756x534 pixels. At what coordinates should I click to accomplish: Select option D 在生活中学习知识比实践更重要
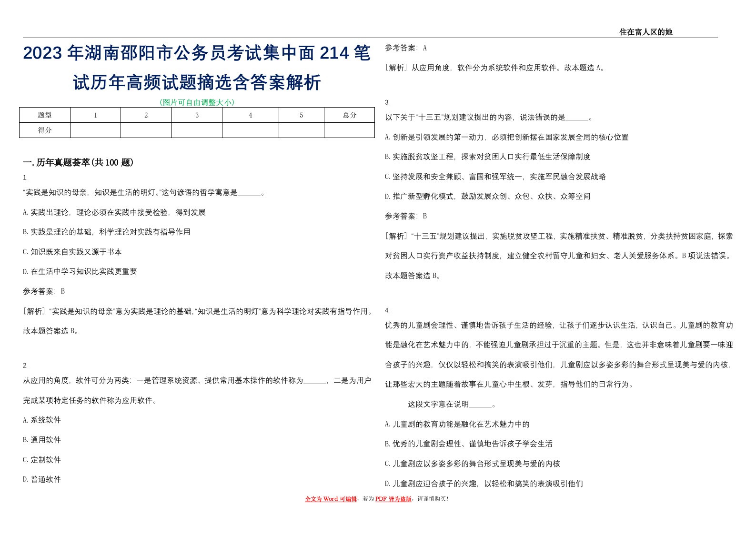[80, 271]
